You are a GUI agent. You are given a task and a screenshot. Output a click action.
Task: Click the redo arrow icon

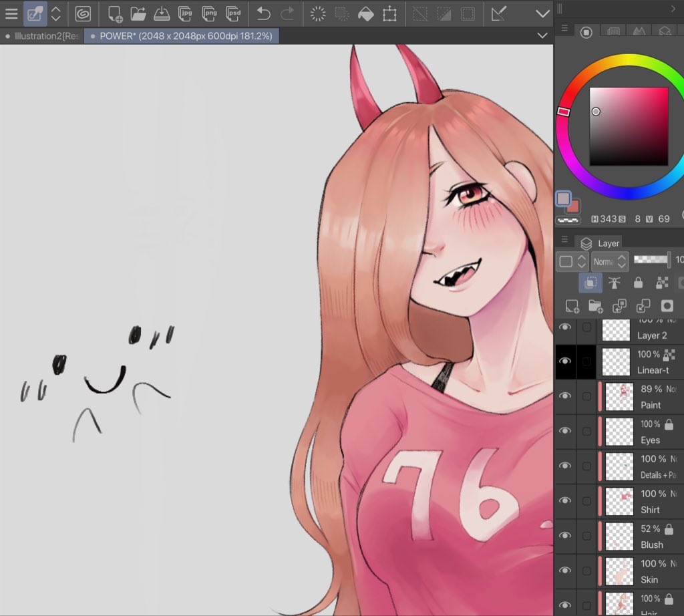point(287,14)
